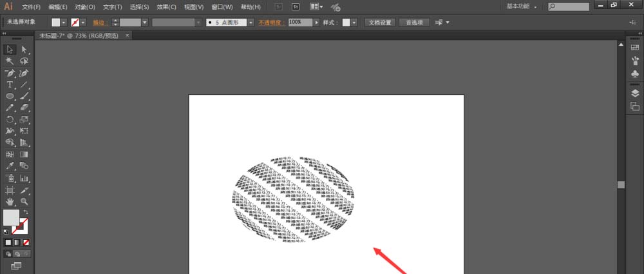Viewport: 644px width, 274px height.
Task: Open the Brushes panel icon
Action: pyautogui.click(x=634, y=61)
